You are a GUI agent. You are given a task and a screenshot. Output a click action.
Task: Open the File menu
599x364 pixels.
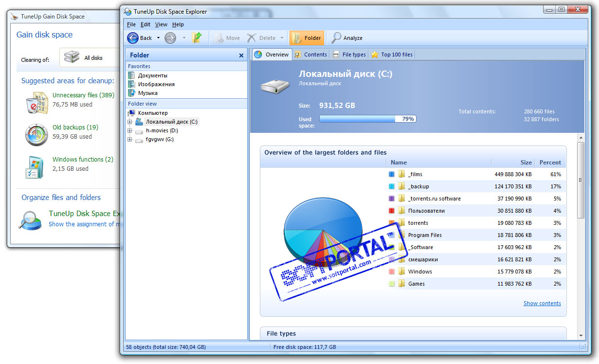coord(131,24)
